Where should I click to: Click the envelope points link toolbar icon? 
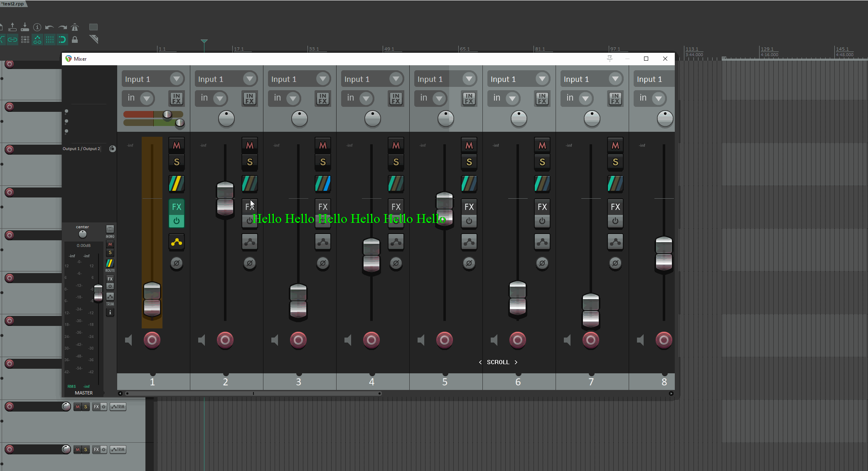[x=37, y=39]
